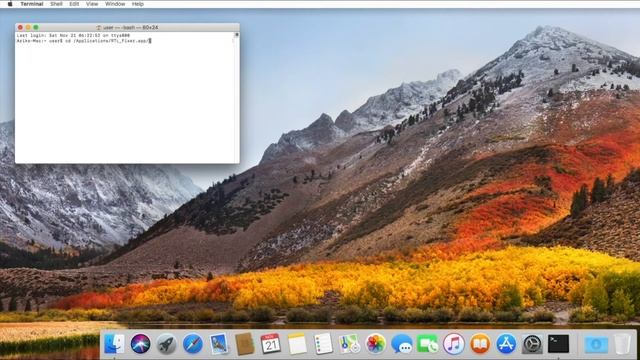Viewport: 640px width, 360px height.
Task: Close the Terminal window with red button
Action: [x=20, y=27]
